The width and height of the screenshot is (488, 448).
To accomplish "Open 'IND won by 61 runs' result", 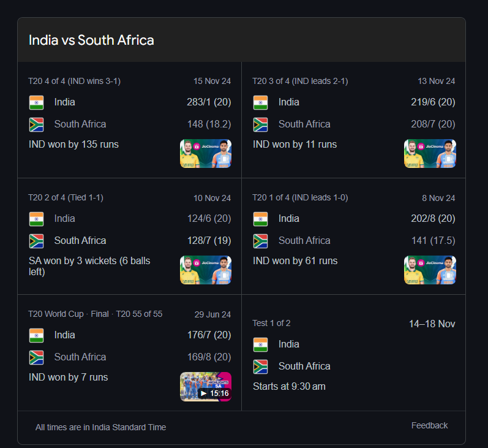I will (x=295, y=260).
